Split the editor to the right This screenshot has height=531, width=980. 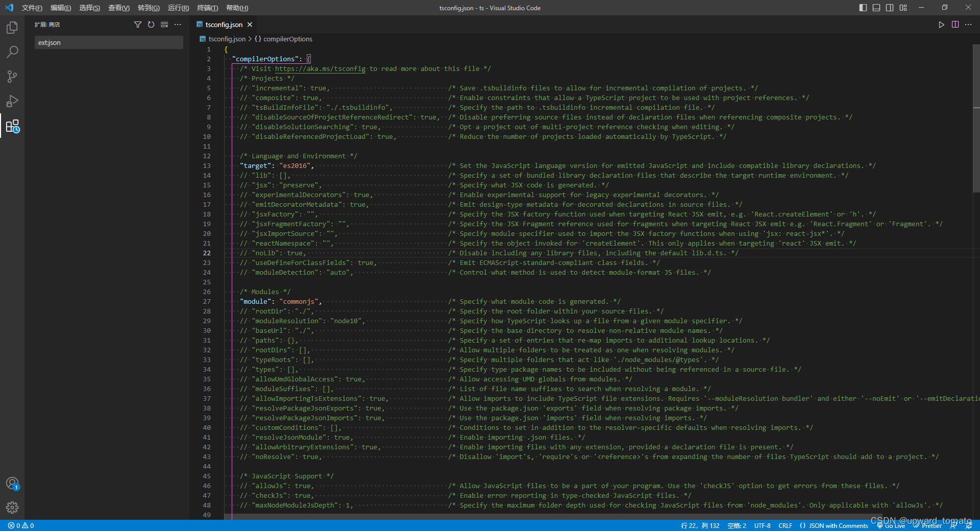pos(955,25)
